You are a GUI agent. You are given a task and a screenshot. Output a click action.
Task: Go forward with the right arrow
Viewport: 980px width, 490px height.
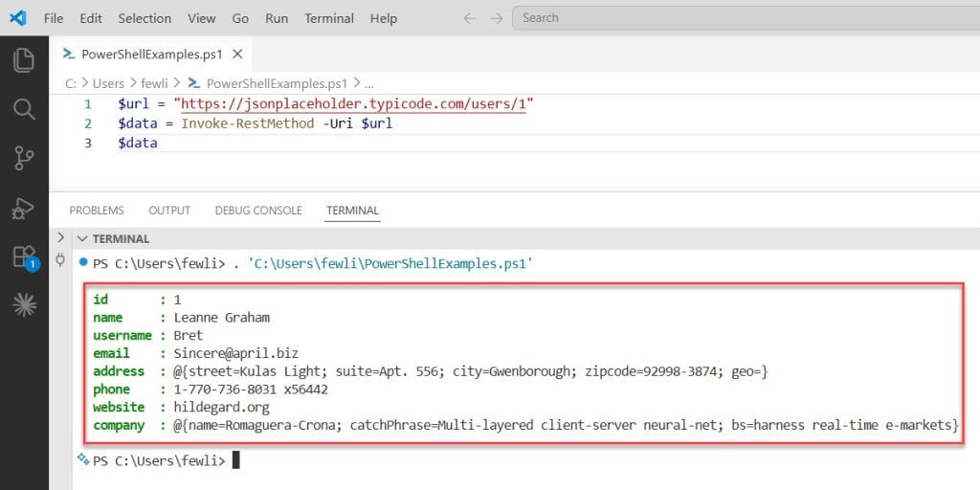(497, 19)
